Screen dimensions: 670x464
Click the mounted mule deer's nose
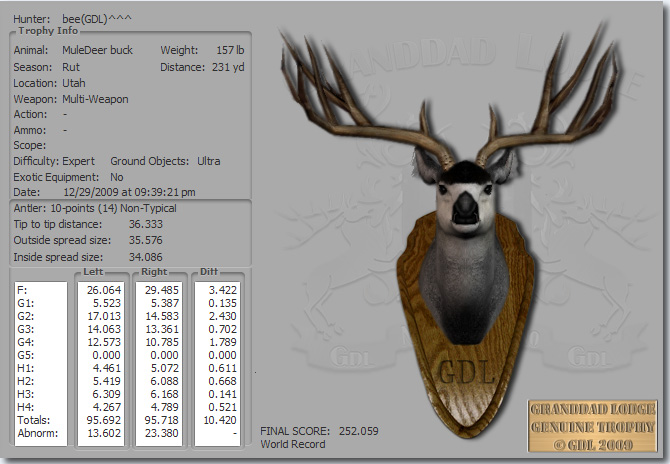pyautogui.click(x=467, y=206)
